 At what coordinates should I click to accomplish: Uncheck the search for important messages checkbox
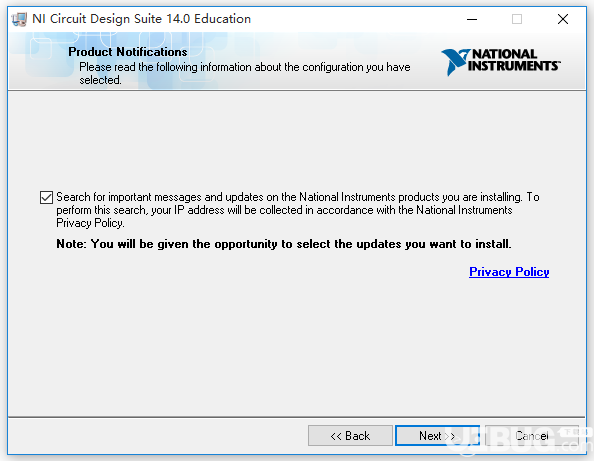click(x=46, y=197)
